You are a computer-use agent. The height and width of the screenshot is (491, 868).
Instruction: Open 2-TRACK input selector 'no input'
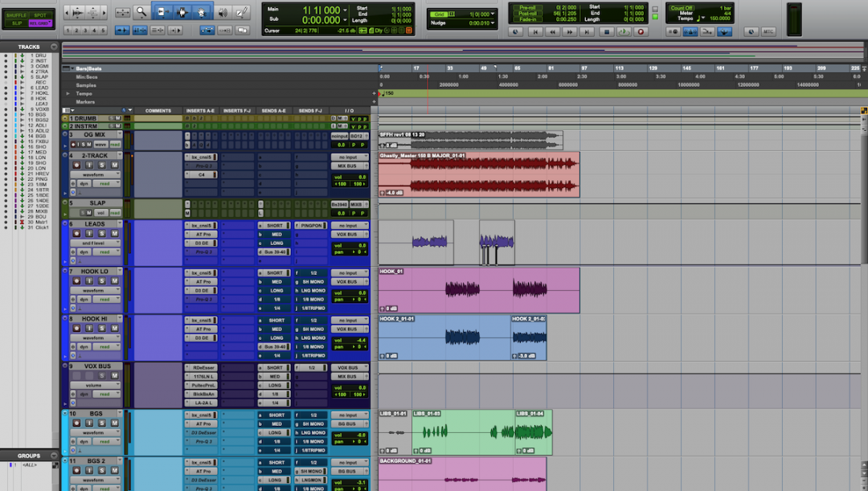click(x=350, y=158)
